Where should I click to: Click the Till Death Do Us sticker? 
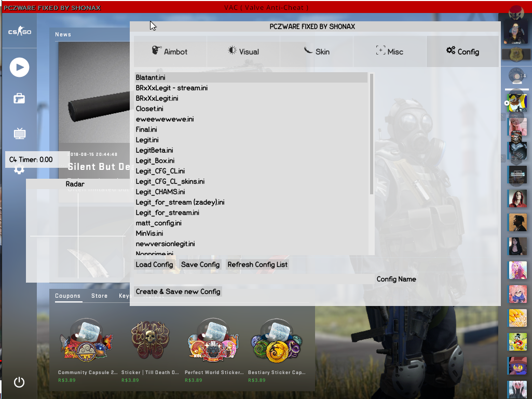[150, 351]
